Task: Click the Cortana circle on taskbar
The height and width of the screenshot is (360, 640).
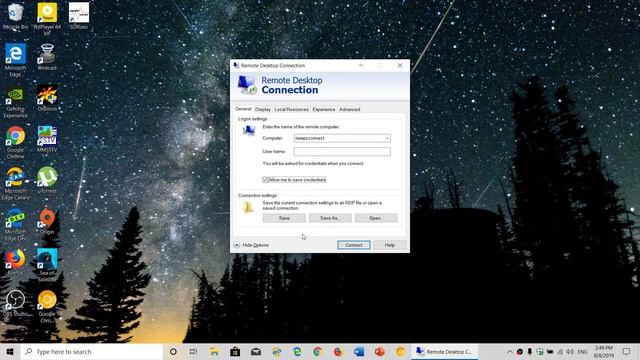Action: [x=173, y=351]
